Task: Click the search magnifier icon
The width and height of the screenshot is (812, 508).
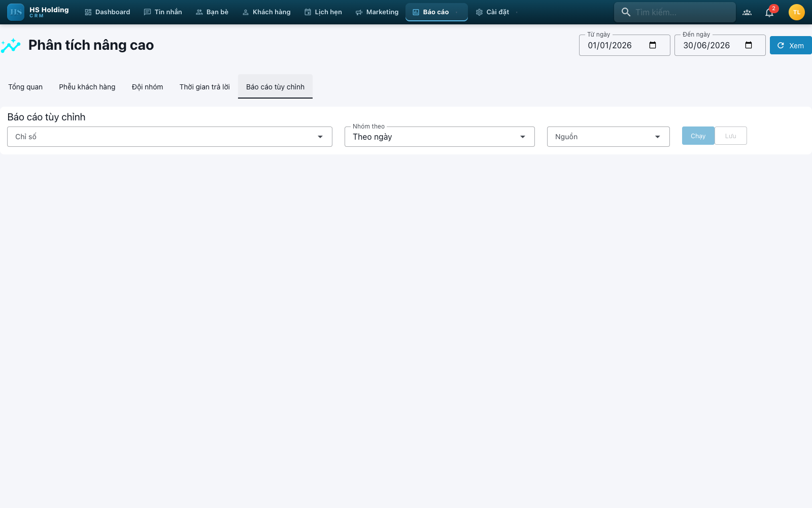Action: (626, 12)
